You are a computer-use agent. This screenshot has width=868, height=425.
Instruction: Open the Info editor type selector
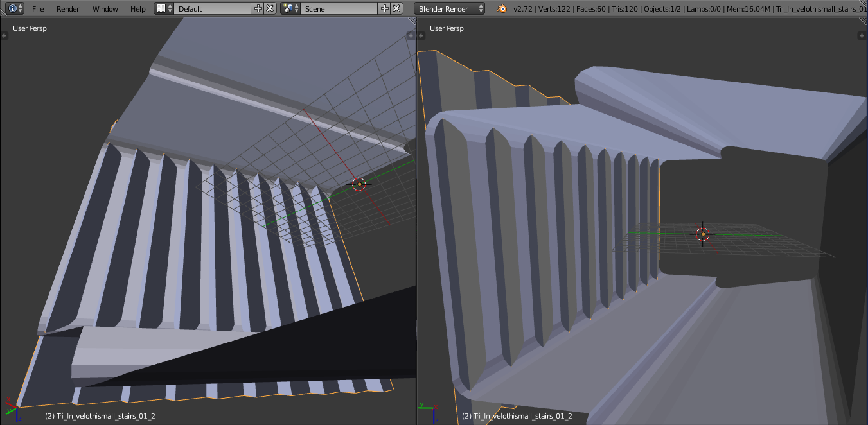coord(15,8)
